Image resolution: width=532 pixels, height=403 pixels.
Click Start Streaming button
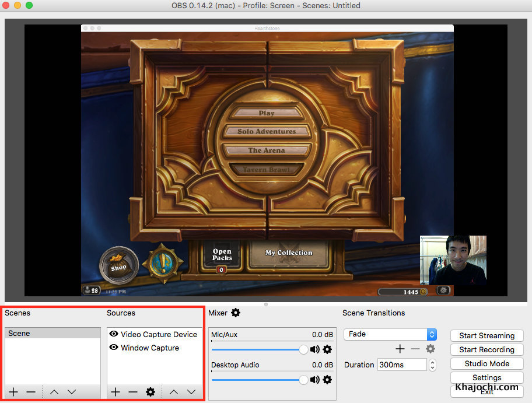click(487, 335)
